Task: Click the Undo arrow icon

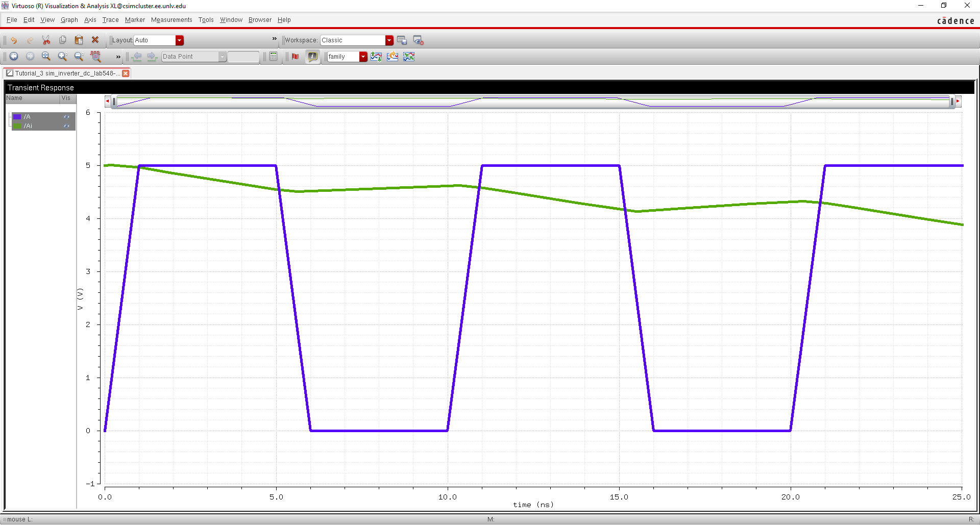Action: 14,40
